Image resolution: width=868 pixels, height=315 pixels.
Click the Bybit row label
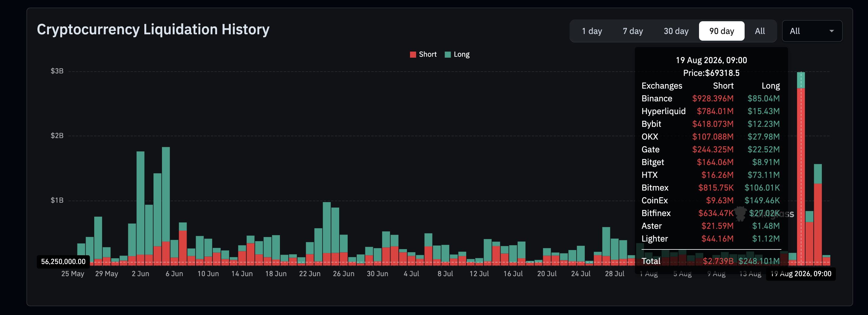click(x=651, y=124)
